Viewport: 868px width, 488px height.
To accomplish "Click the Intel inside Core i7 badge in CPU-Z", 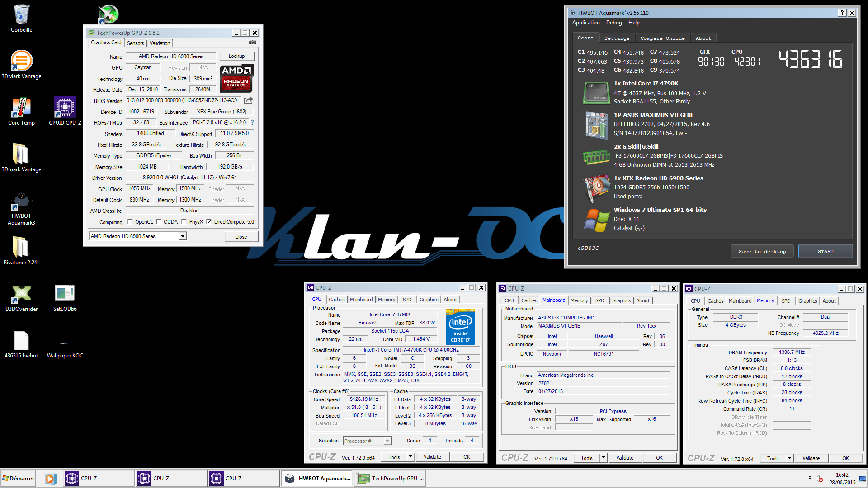I will (460, 326).
